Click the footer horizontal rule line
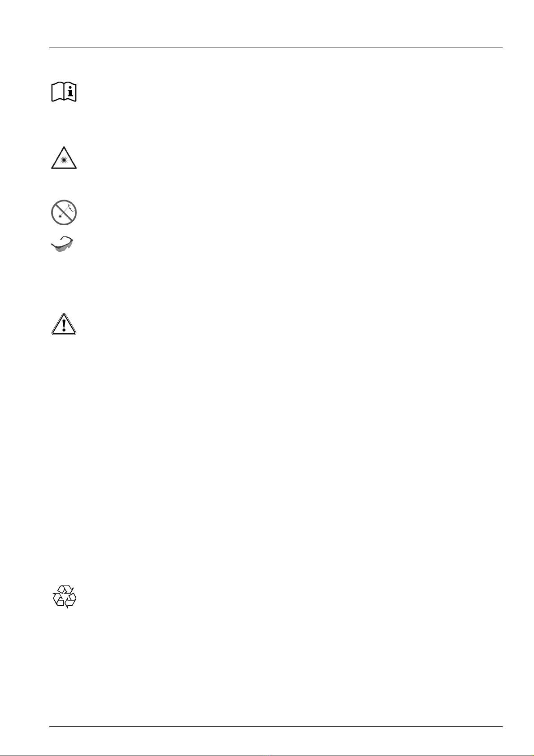 pos(276,727)
